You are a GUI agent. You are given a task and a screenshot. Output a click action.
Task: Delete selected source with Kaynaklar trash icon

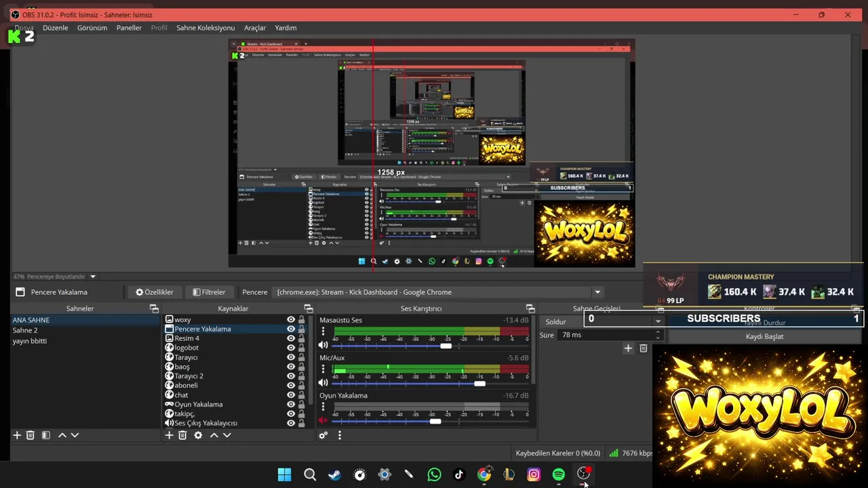182,435
